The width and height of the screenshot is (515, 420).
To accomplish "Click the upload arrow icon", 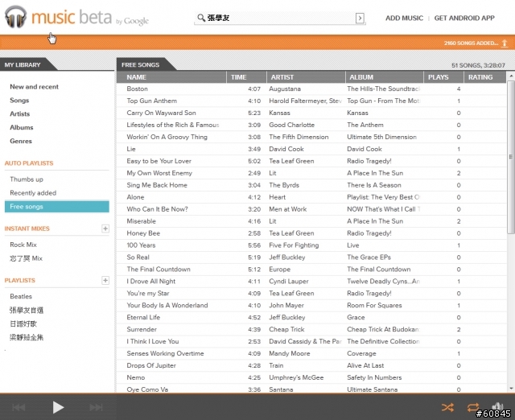I will [505, 43].
